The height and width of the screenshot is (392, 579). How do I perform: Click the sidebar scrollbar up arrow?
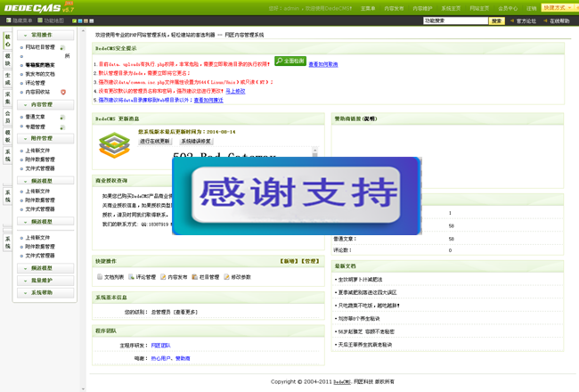pos(83,31)
